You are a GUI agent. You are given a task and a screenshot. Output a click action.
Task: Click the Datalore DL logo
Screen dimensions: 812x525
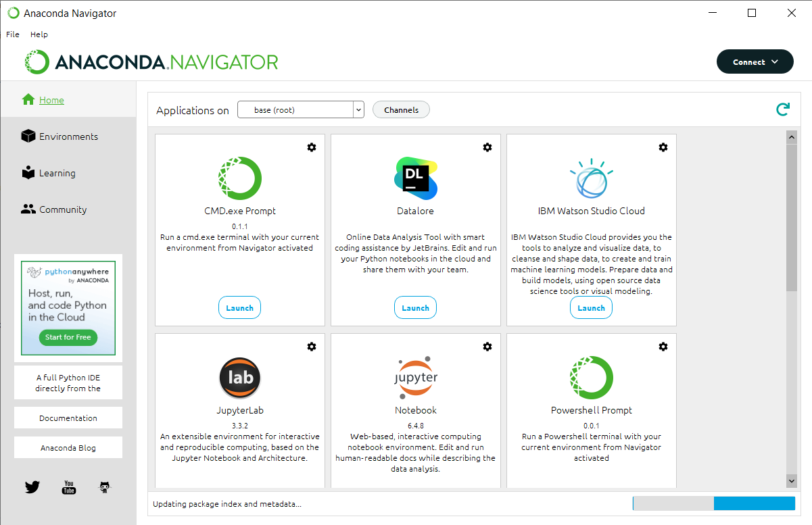click(x=416, y=178)
